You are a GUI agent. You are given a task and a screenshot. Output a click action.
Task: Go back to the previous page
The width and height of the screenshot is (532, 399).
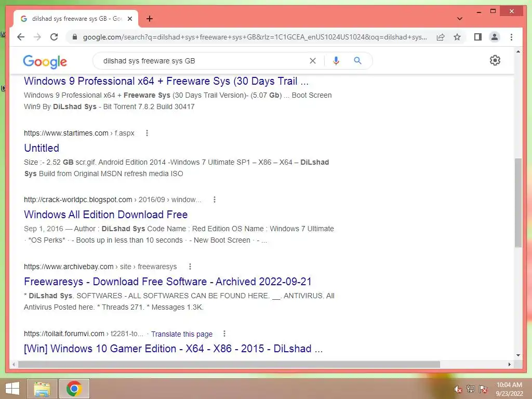click(21, 37)
